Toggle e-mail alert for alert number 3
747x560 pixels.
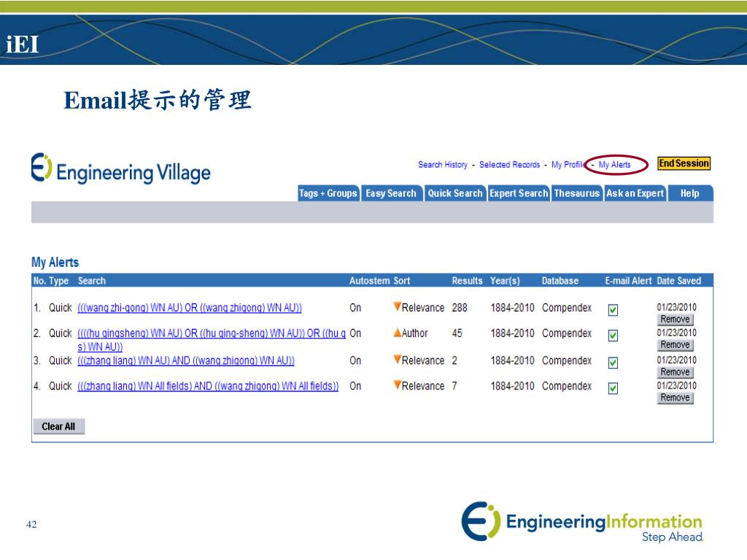pos(613,363)
